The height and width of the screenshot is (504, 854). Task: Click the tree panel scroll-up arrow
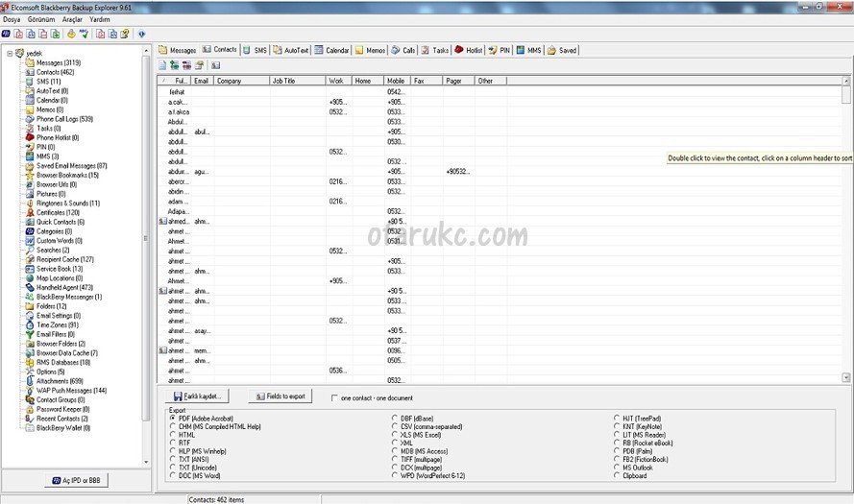pyautogui.click(x=146, y=51)
